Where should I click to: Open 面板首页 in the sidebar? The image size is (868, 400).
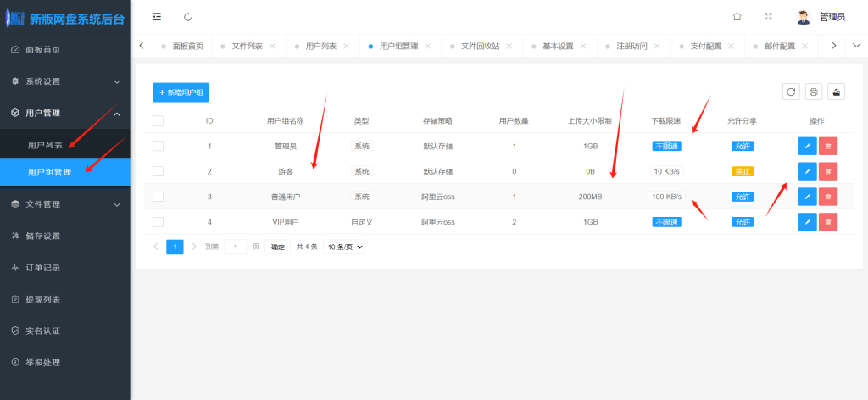coord(64,50)
